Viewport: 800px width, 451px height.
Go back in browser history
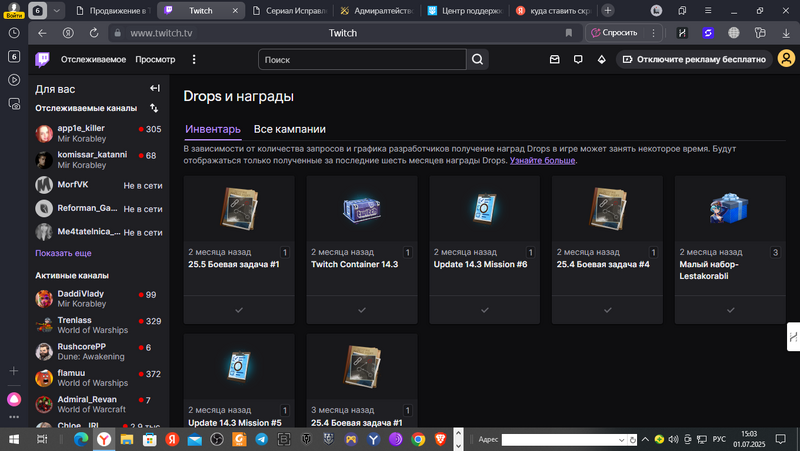pos(42,33)
